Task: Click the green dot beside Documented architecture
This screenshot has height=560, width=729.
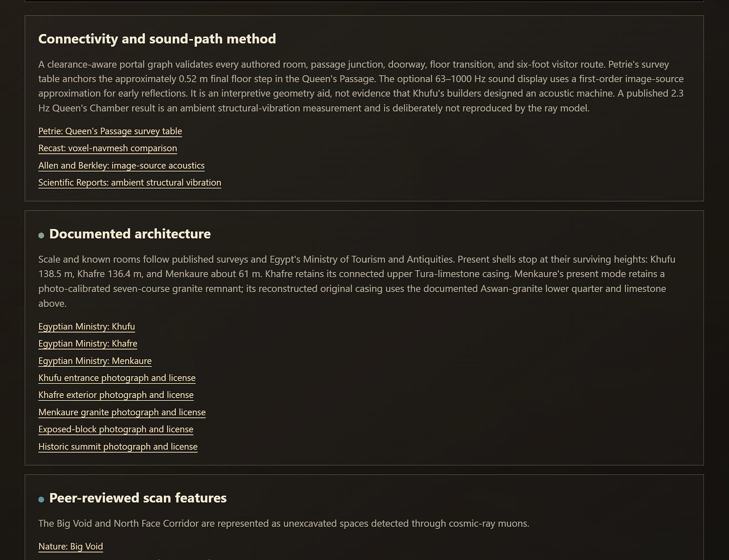Action: click(41, 235)
